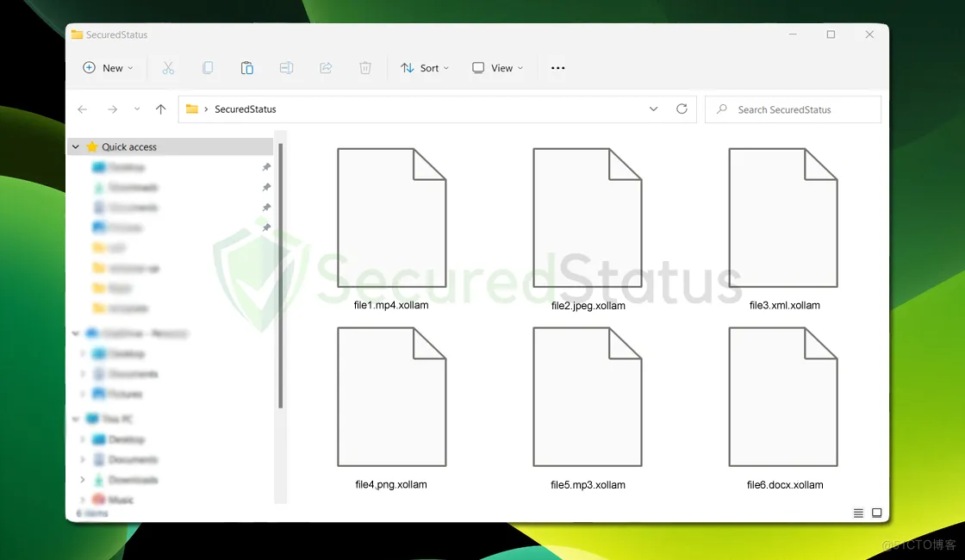Open the New item dropdown
This screenshot has width=965, height=560.
click(x=108, y=68)
